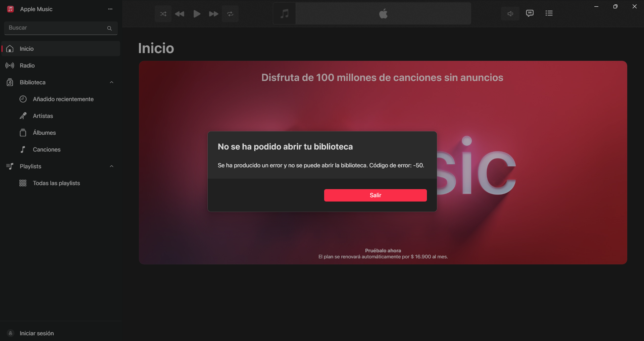The image size is (644, 341).
Task: Click the radio waves icon
Action: pos(10,66)
